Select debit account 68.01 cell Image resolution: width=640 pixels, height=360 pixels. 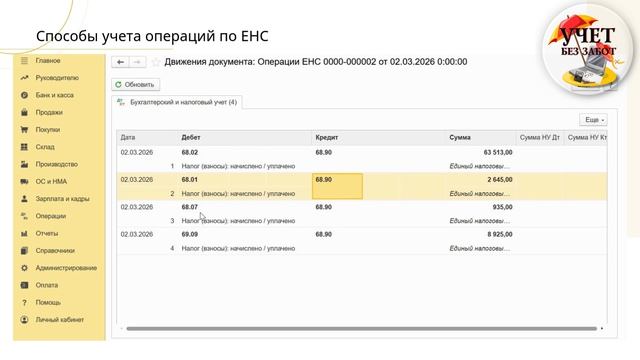click(190, 180)
